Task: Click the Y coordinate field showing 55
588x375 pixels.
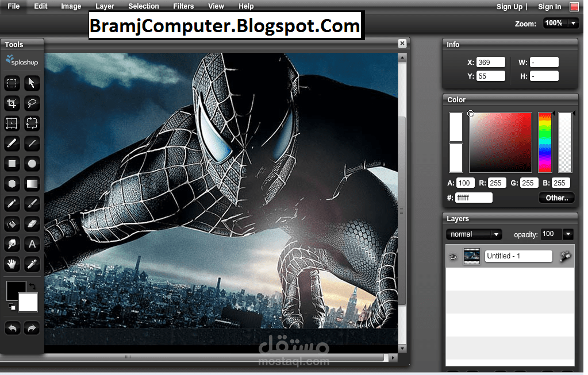Action: [x=490, y=76]
